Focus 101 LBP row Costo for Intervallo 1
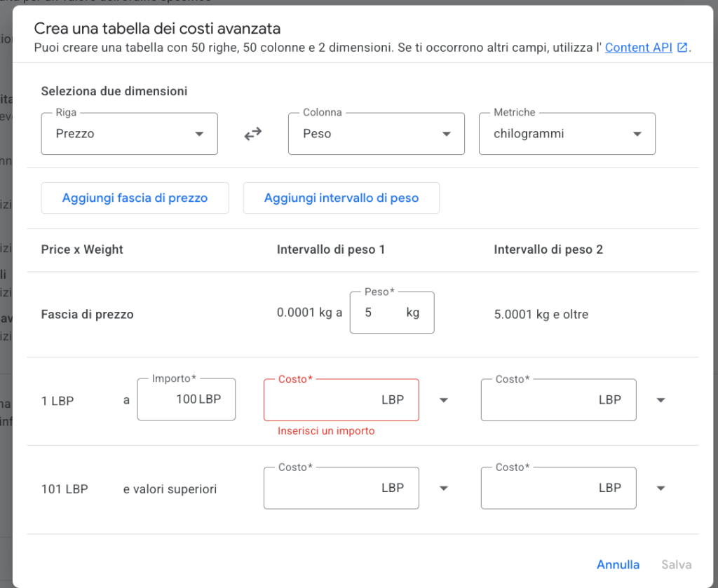Screen dimensions: 718x588 341,488
